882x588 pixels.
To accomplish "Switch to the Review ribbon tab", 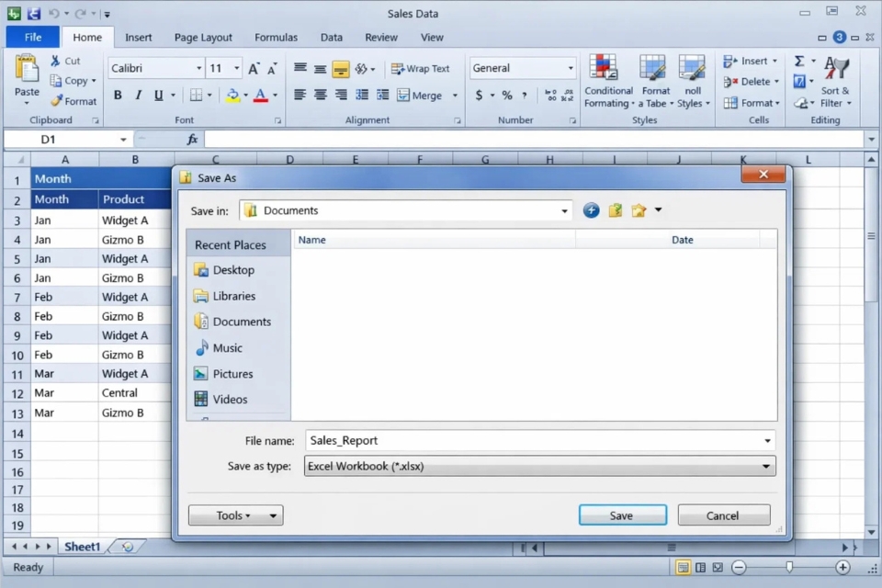I will pyautogui.click(x=381, y=38).
